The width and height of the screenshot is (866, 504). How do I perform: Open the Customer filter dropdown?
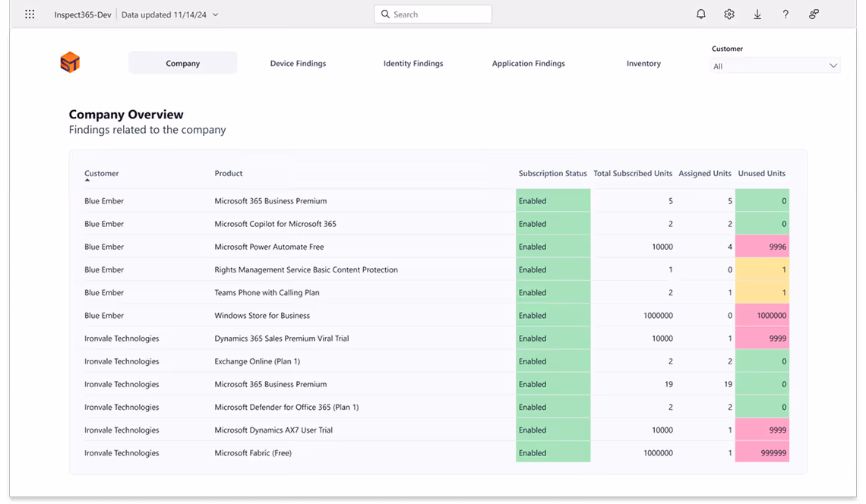click(775, 66)
